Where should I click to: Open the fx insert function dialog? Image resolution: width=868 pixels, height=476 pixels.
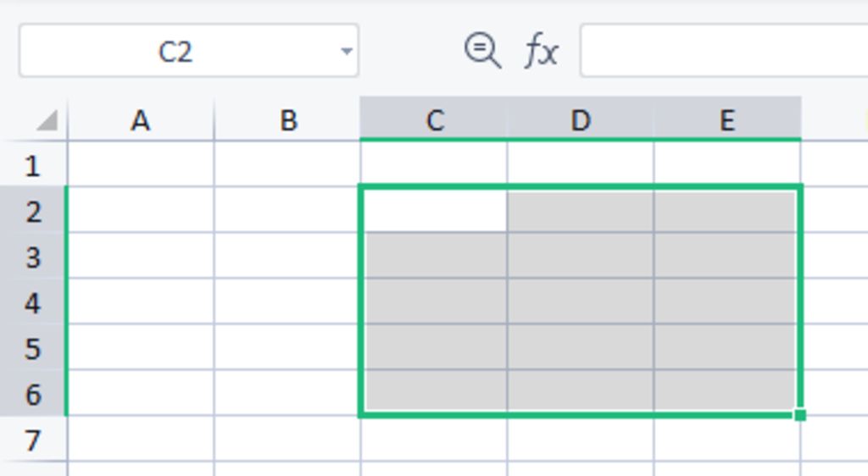541,52
